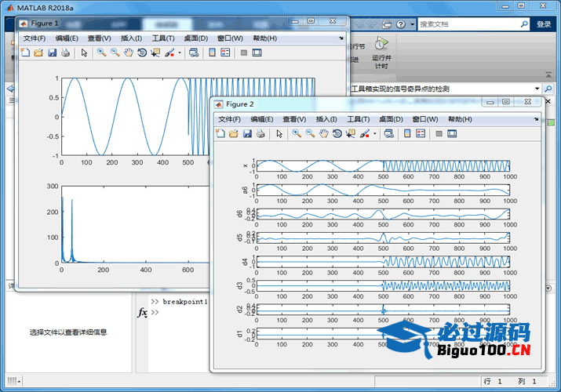Enable Data Cursor tool in Figure 1
Screen dimensions: 561x392
[155, 53]
